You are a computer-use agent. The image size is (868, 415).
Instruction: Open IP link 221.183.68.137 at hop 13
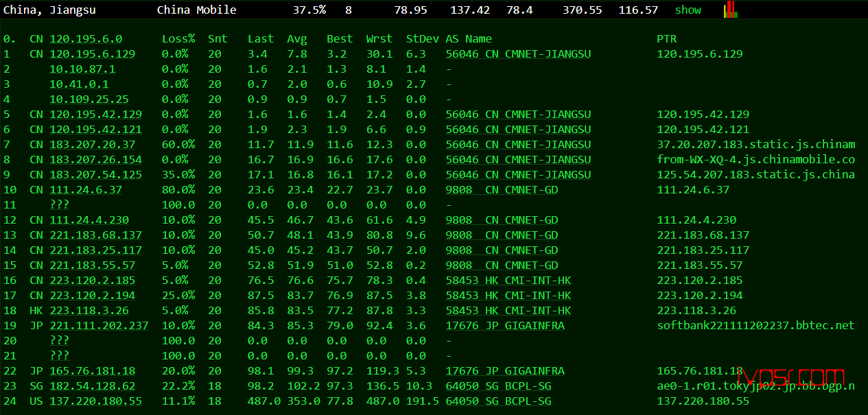(x=96, y=235)
